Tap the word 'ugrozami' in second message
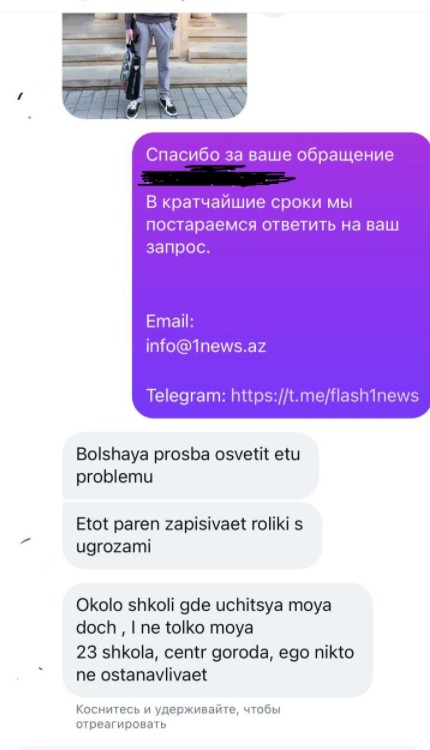430x750 pixels. coord(113,546)
